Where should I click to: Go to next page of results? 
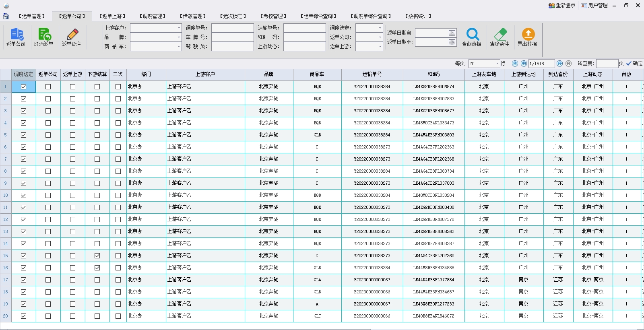(559, 64)
